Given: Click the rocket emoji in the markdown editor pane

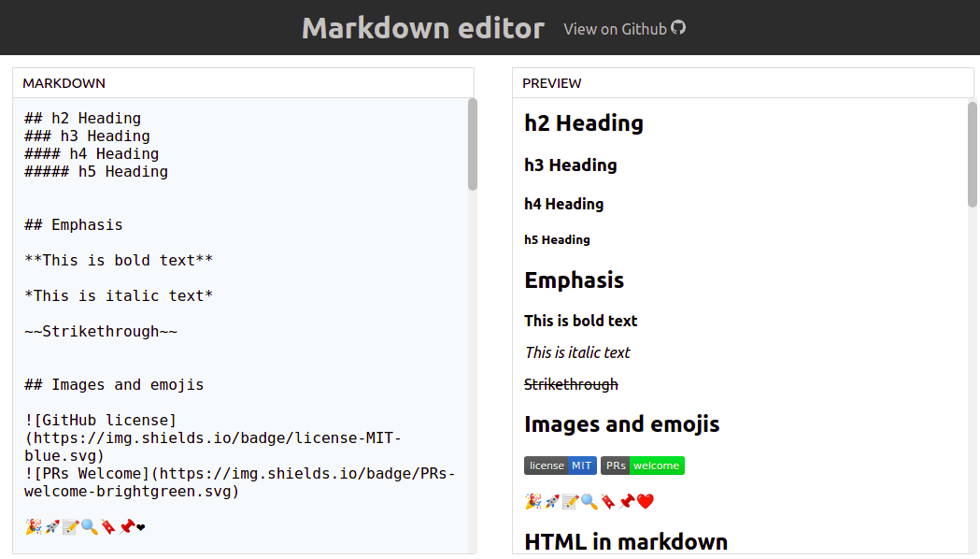Looking at the screenshot, I should pos(51,527).
